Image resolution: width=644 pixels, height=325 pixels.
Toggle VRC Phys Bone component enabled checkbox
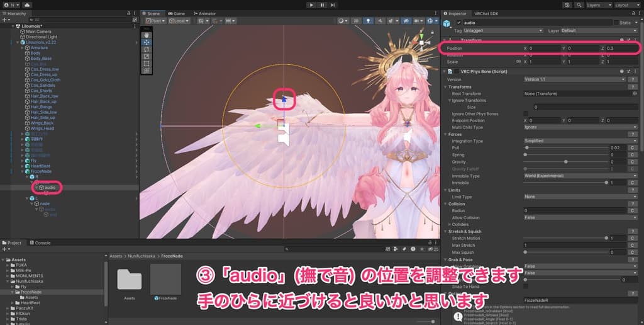coord(457,71)
